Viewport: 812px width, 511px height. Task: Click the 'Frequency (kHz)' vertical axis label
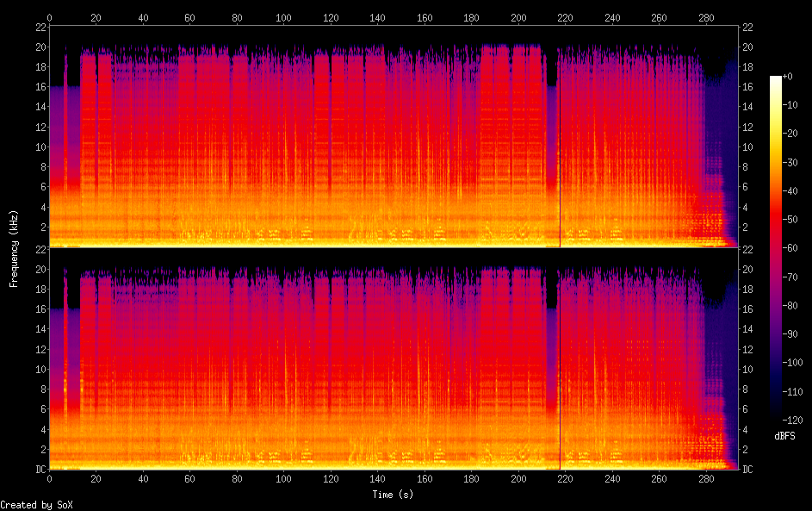(x=14, y=248)
